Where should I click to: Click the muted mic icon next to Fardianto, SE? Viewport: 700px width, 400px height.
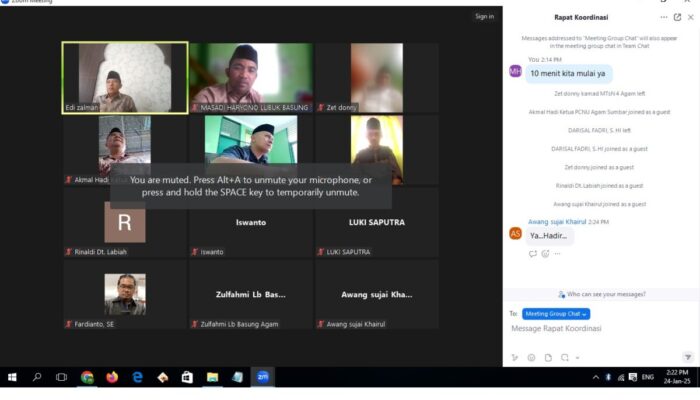[x=69, y=324]
